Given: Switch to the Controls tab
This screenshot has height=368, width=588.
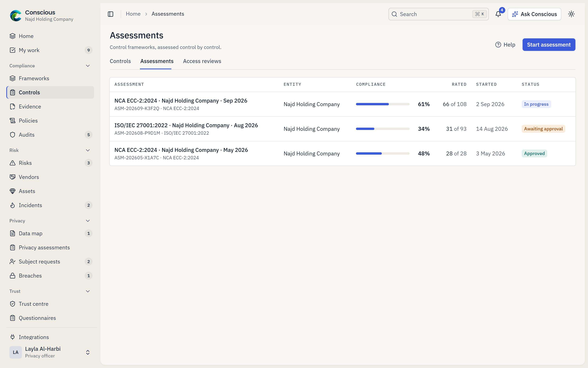Looking at the screenshot, I should coord(120,61).
